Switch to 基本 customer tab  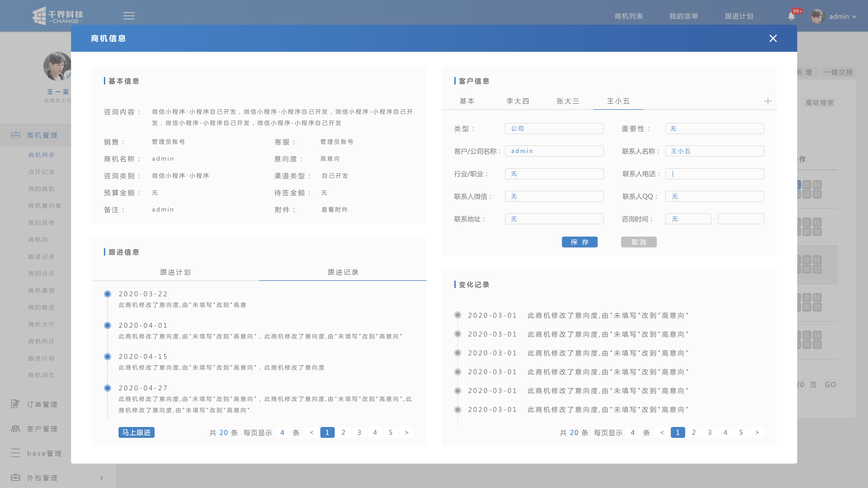(467, 101)
